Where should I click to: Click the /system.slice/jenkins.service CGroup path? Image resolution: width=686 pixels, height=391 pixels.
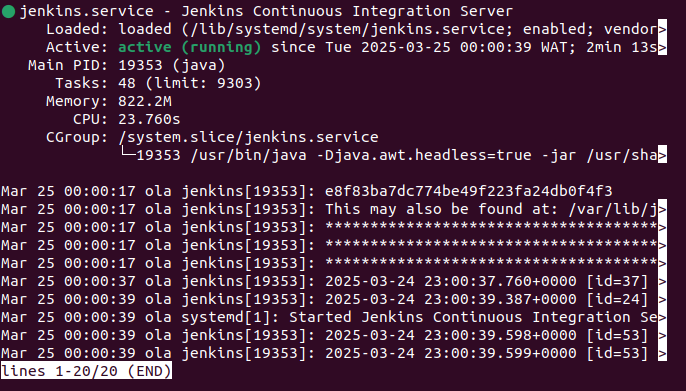point(248,137)
